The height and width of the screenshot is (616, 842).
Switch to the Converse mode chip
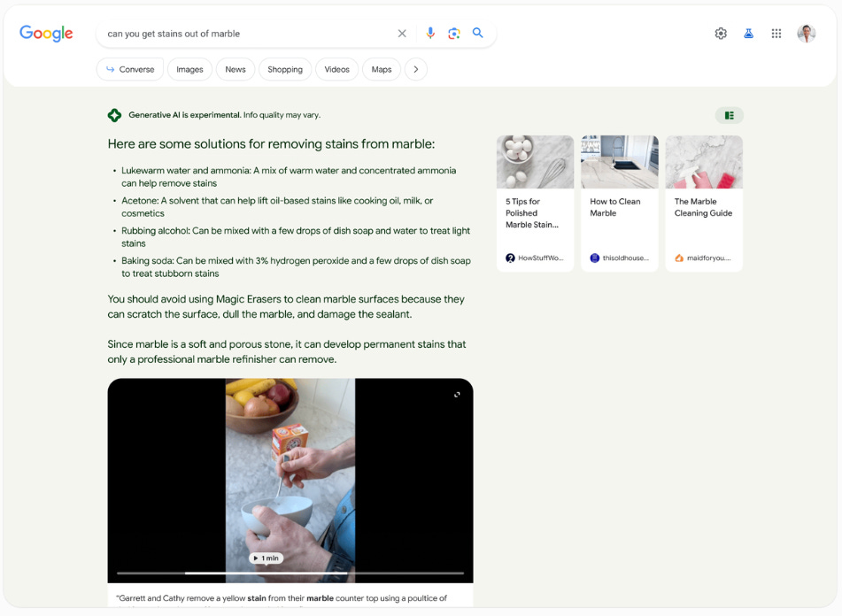130,69
